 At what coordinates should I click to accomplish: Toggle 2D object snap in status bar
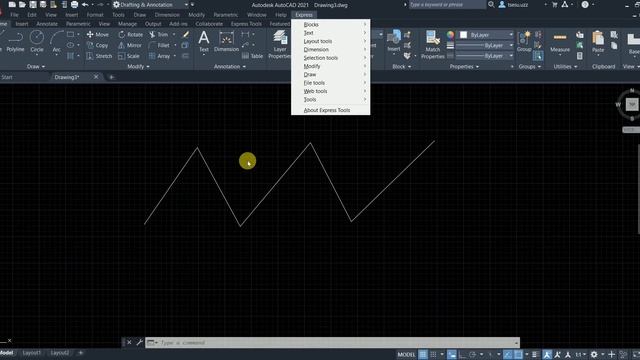pos(518,354)
